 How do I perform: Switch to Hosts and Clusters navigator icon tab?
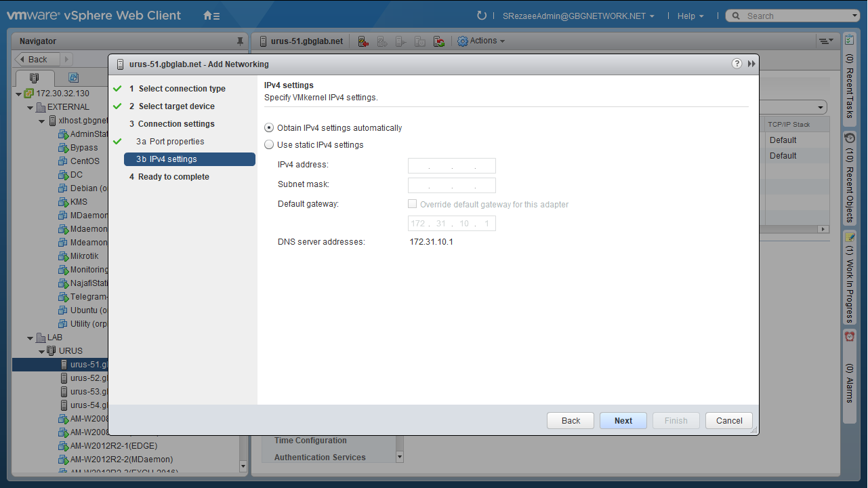pyautogui.click(x=34, y=78)
